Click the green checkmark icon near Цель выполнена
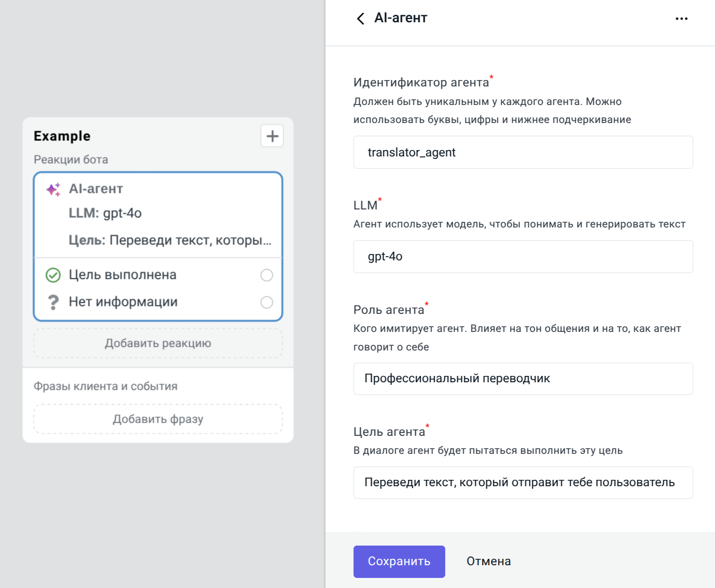The width and height of the screenshot is (715, 588). [x=52, y=275]
